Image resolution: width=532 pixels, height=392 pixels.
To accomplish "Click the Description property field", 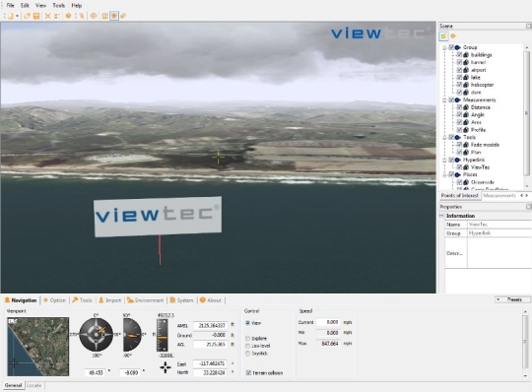I will click(499, 253).
